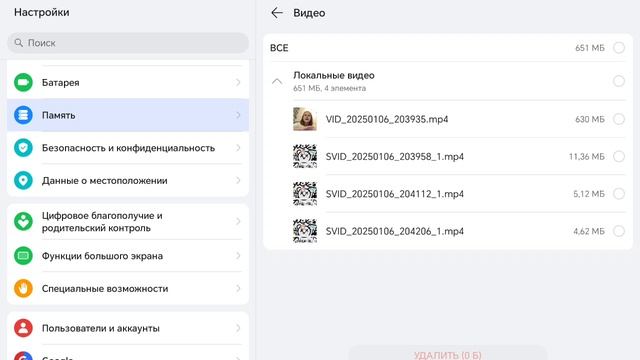640x360 pixels.
Task: Click the file name SVID_20250106_203958_1.mp4
Action: pos(395,156)
